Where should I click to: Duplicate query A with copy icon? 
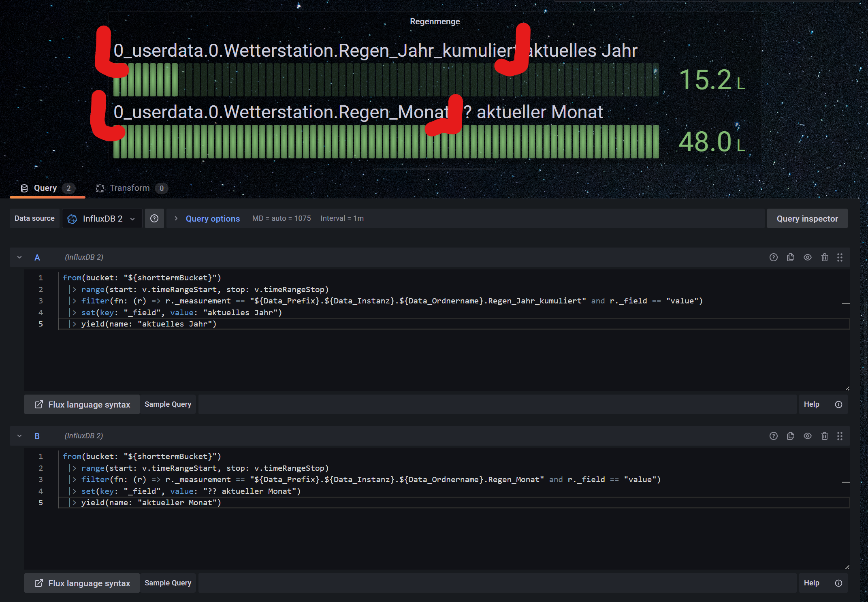coord(790,257)
